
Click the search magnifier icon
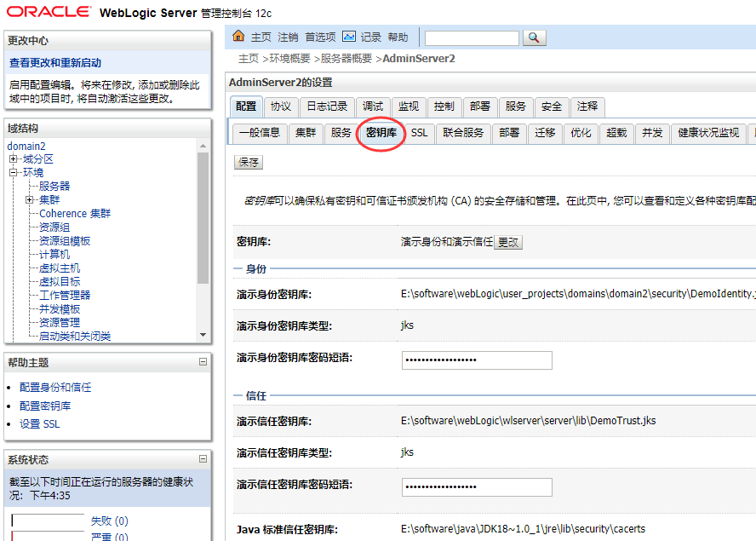pyautogui.click(x=535, y=37)
